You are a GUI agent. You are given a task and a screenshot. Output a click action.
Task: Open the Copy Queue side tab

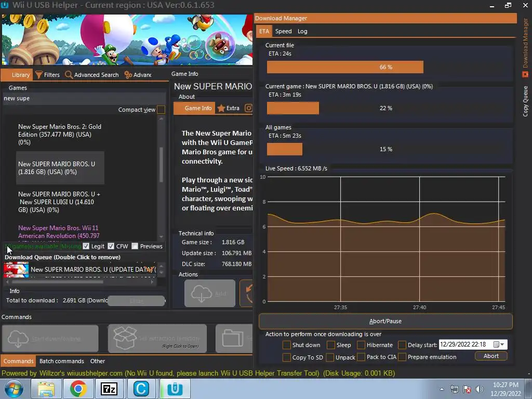coord(525,101)
